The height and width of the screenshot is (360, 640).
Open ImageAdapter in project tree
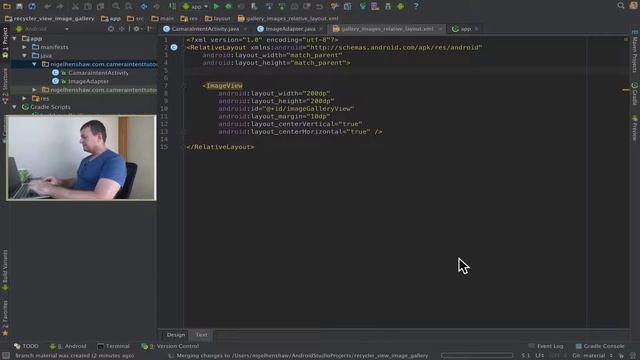(x=88, y=81)
